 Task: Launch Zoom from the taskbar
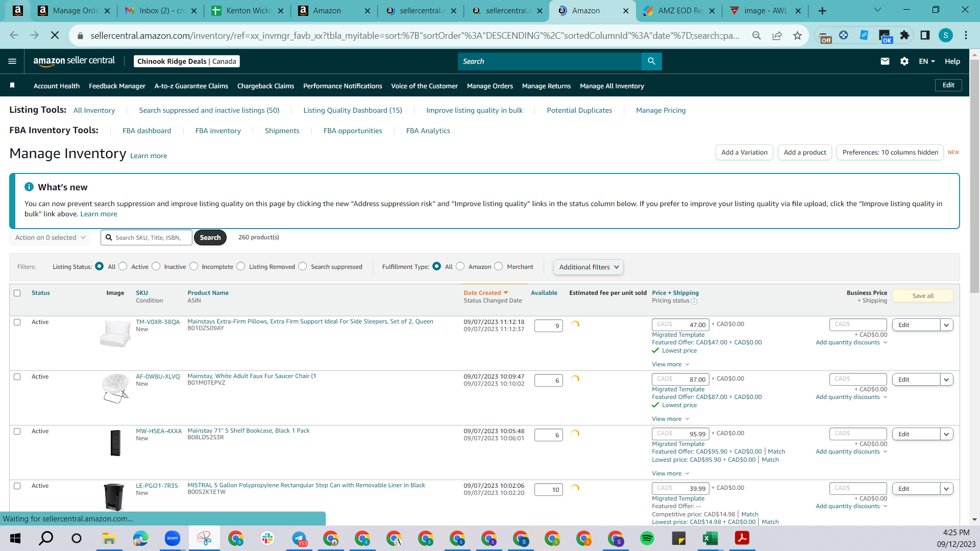click(173, 538)
